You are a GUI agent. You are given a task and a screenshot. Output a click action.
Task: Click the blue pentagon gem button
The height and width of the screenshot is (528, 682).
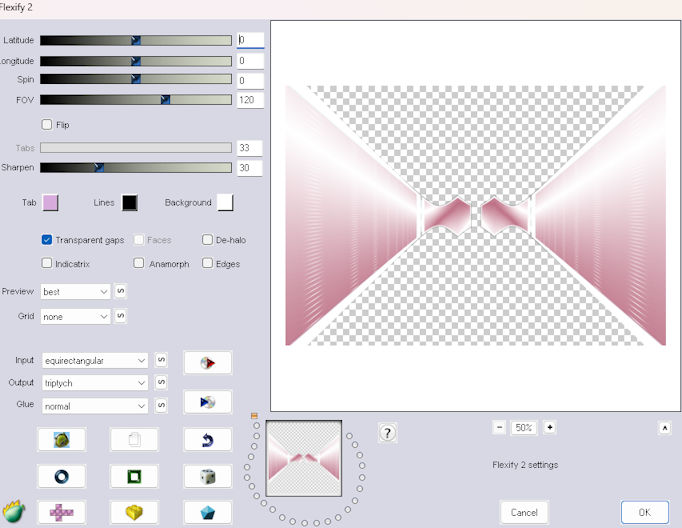click(207, 512)
